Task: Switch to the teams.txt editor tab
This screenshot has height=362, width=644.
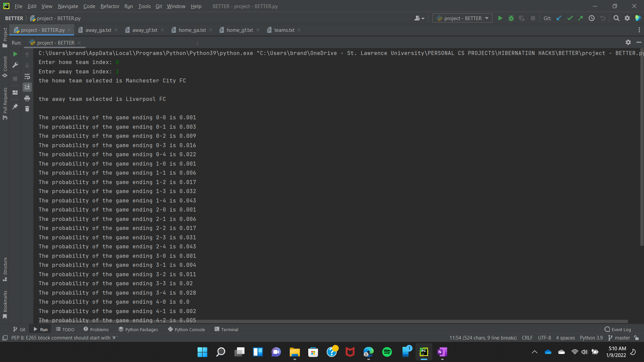Action: pyautogui.click(x=284, y=30)
